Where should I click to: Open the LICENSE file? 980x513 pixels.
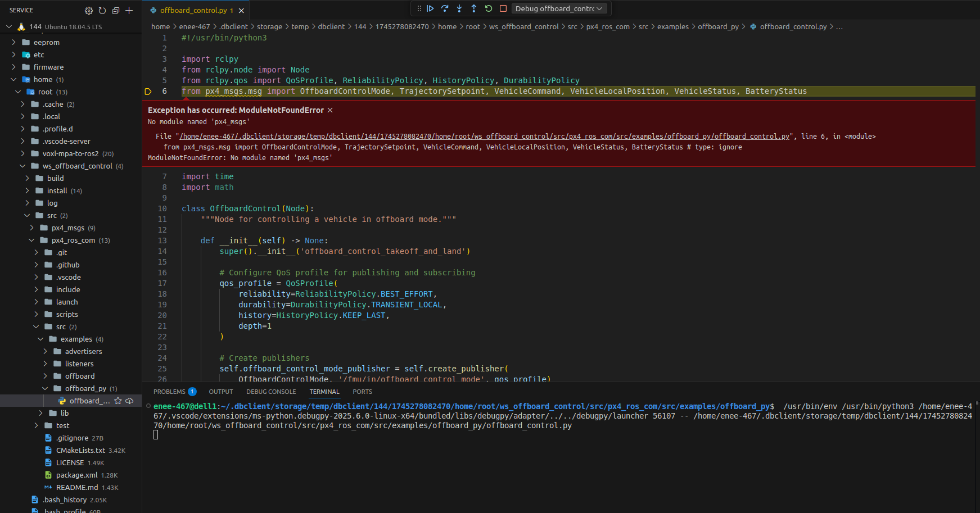click(x=70, y=462)
